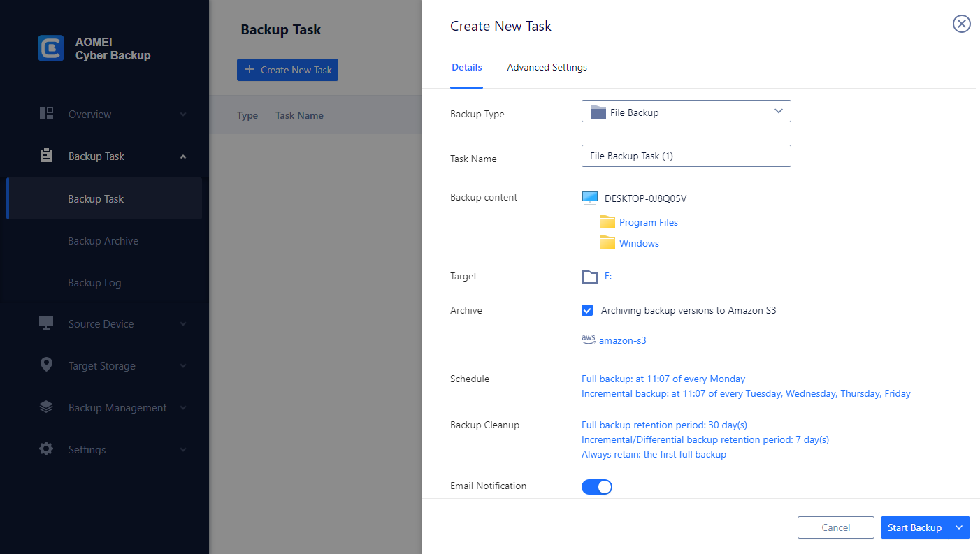This screenshot has height=554, width=980.
Task: Click the DESKTOP-0J8Q05V computer icon
Action: [x=590, y=198]
